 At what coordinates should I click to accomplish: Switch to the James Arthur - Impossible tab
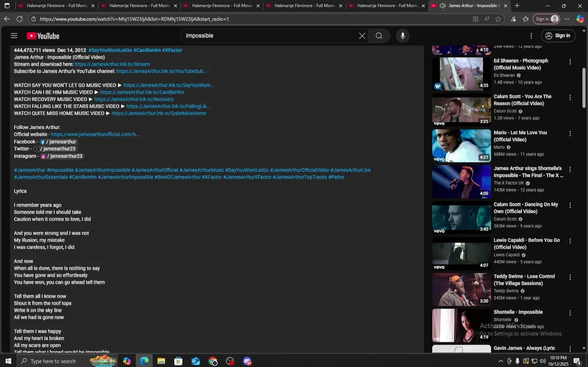[469, 6]
